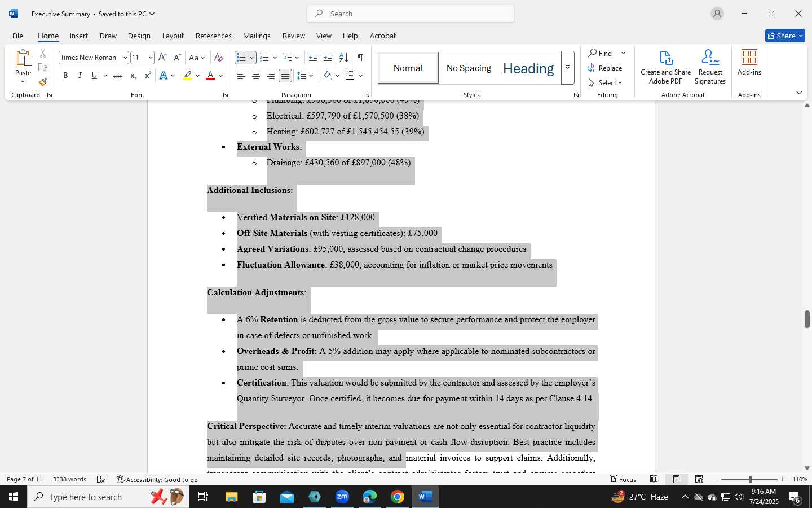This screenshot has height=508, width=812.
Task: Collapse the ribbon with chevron
Action: (799, 93)
